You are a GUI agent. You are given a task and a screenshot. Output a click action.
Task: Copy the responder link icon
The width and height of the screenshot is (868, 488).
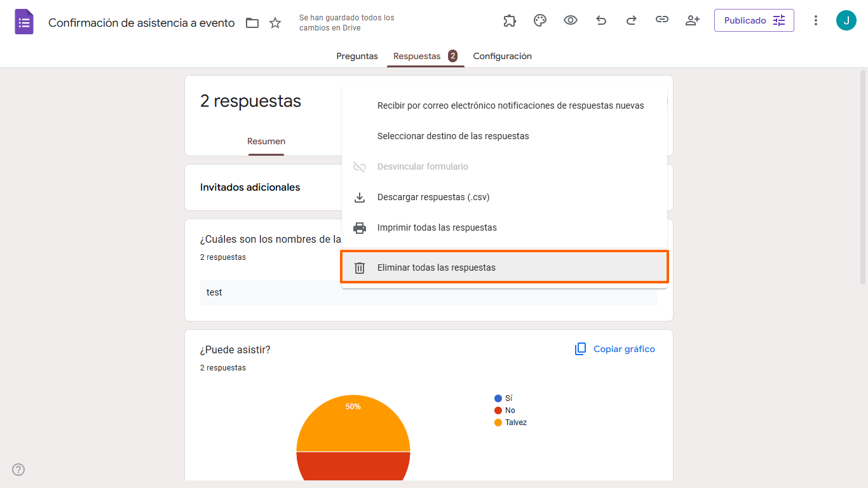661,20
